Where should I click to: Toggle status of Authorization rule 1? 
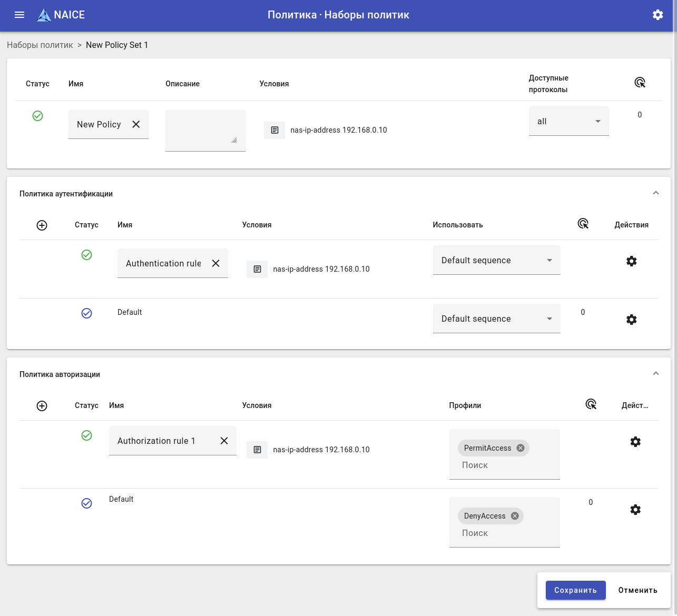(x=87, y=435)
